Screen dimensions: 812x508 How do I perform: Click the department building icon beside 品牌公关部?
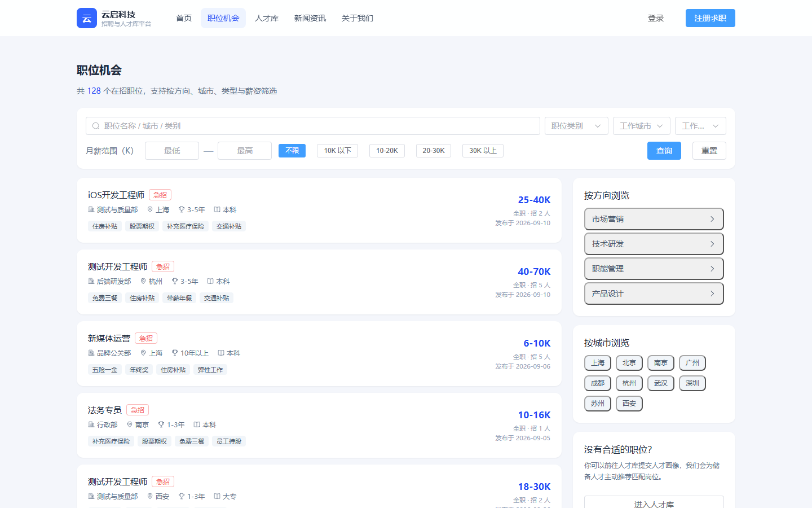91,353
